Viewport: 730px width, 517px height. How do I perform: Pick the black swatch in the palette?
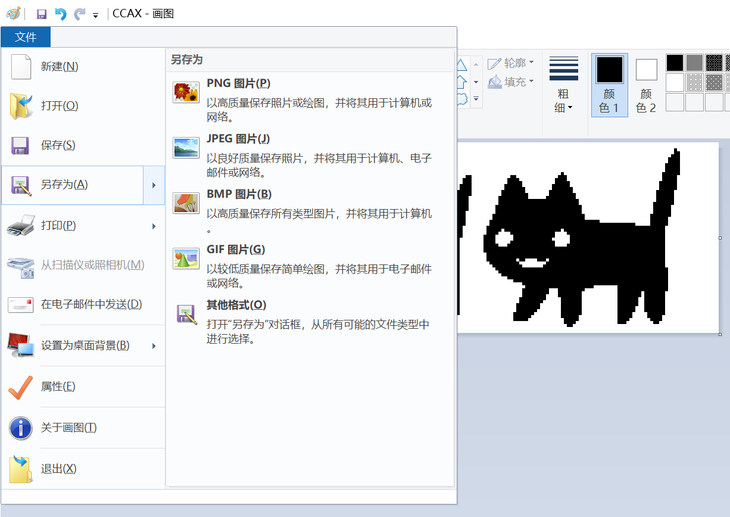675,63
